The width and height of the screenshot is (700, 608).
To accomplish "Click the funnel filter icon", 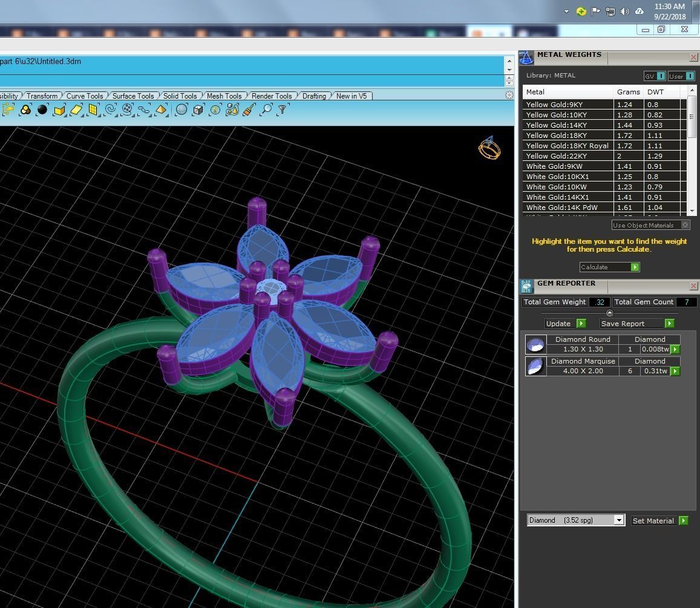I will [282, 110].
